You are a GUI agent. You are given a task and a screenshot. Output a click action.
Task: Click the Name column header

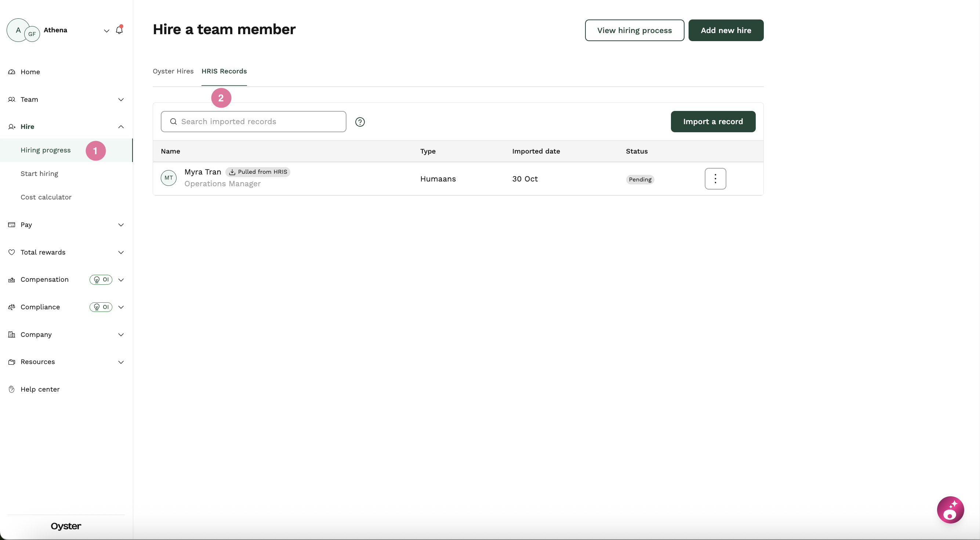pyautogui.click(x=170, y=151)
